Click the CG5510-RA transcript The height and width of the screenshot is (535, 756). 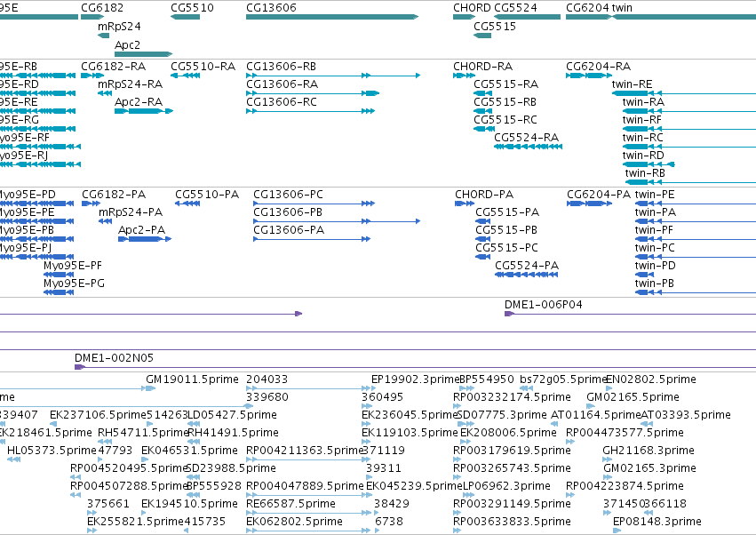tap(185, 76)
